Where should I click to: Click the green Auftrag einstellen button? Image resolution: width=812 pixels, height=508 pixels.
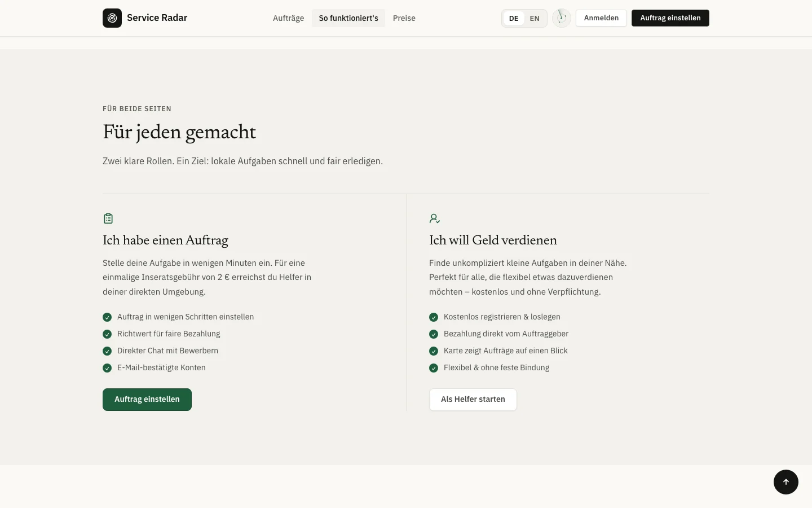click(x=147, y=400)
